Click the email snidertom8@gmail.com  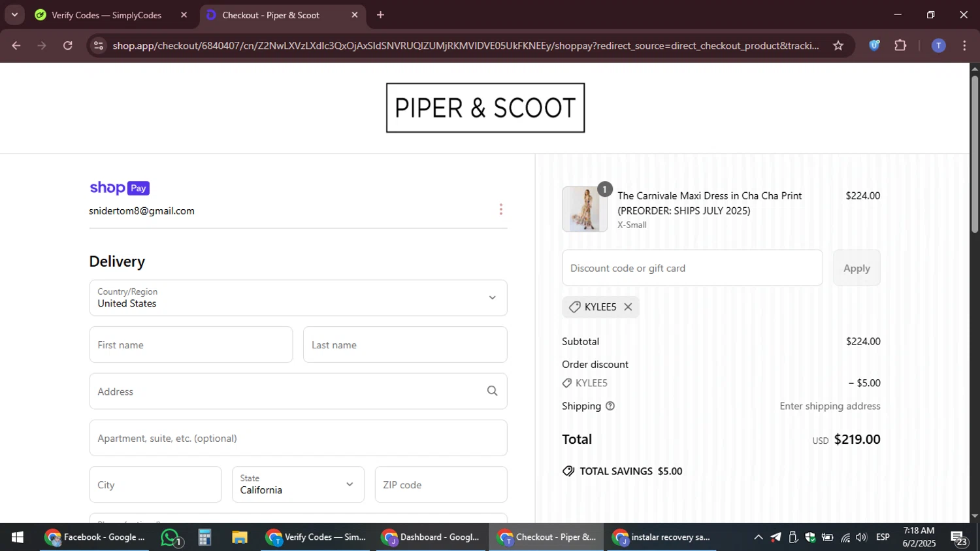pos(142,211)
